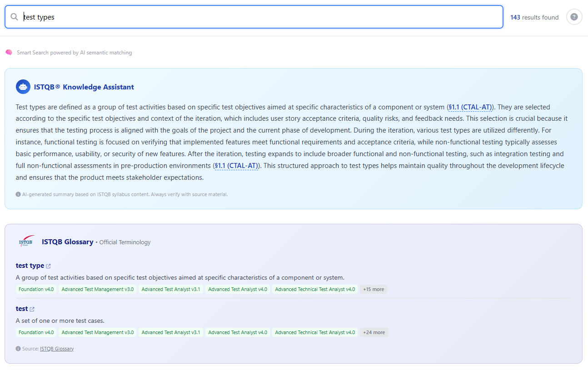Open the 'test type' glossary term
Viewport: 588px width, 370px height.
(30, 266)
